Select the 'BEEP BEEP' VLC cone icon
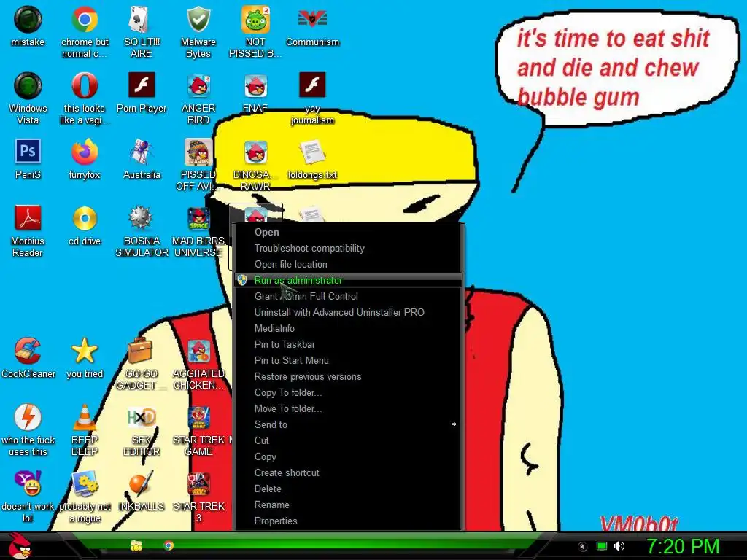 85,417
